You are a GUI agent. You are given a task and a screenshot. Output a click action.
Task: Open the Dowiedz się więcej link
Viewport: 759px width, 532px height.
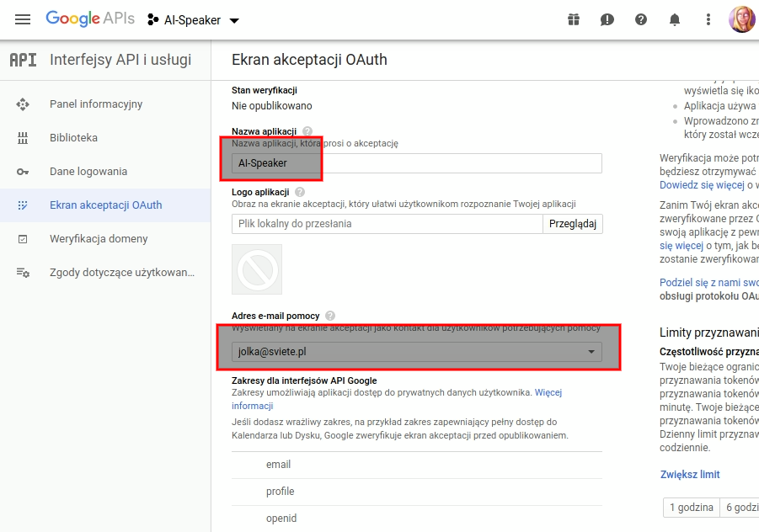(x=702, y=185)
